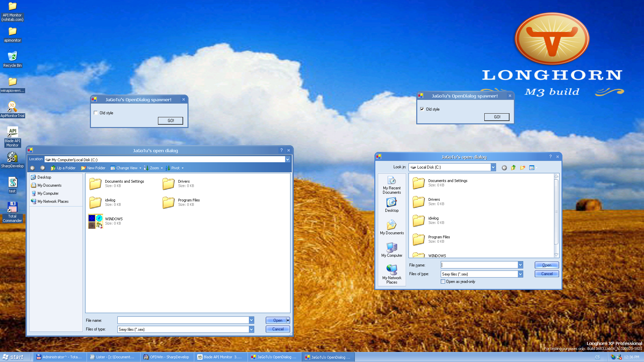Expand the File name dropdown in the right dialog
This screenshot has height=362, width=644.
click(520, 265)
